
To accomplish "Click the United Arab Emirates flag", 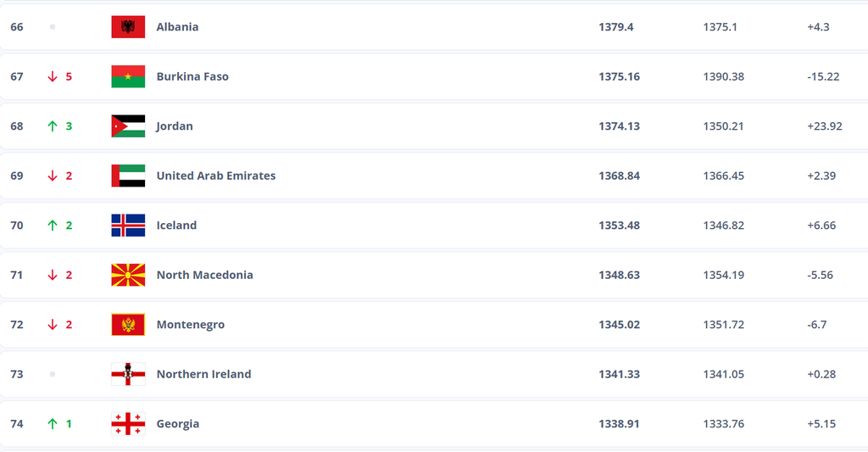I will 128,176.
